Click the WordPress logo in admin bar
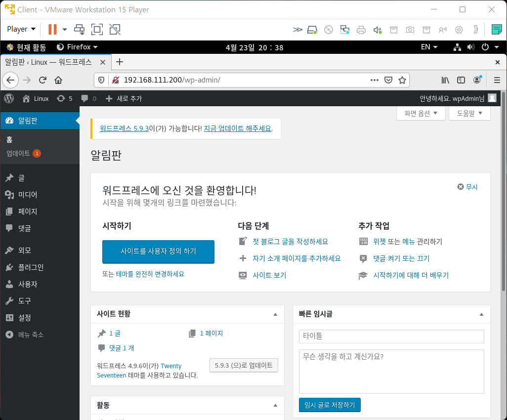Image resolution: width=507 pixels, height=420 pixels. (9, 98)
